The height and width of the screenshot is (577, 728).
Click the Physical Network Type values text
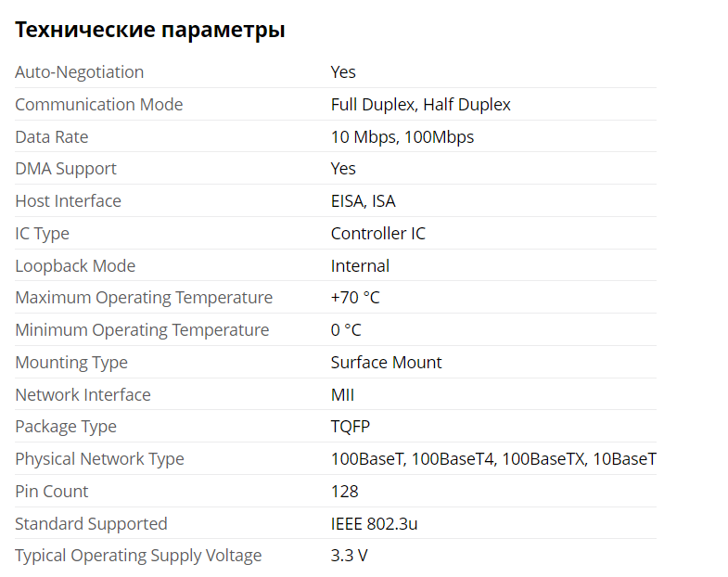pos(493,459)
